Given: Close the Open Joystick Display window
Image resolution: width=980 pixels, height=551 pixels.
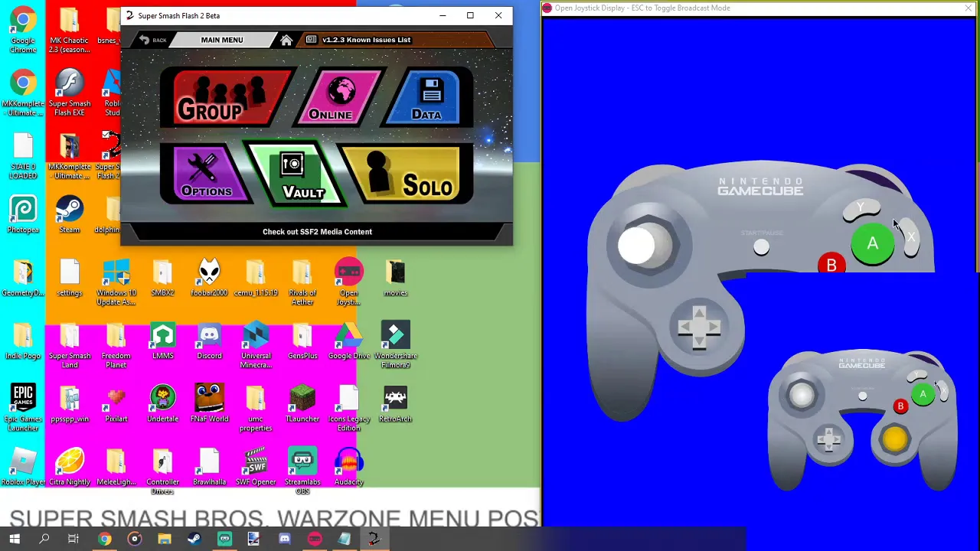Looking at the screenshot, I should [x=968, y=8].
